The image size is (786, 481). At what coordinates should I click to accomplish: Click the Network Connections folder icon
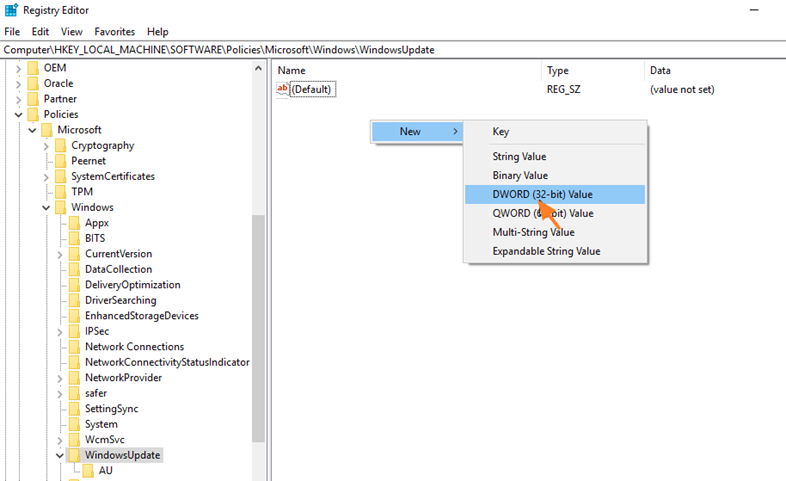click(75, 347)
